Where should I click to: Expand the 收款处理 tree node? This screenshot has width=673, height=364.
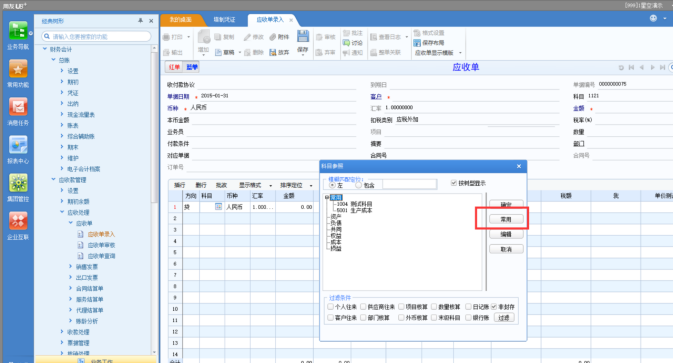(x=62, y=331)
